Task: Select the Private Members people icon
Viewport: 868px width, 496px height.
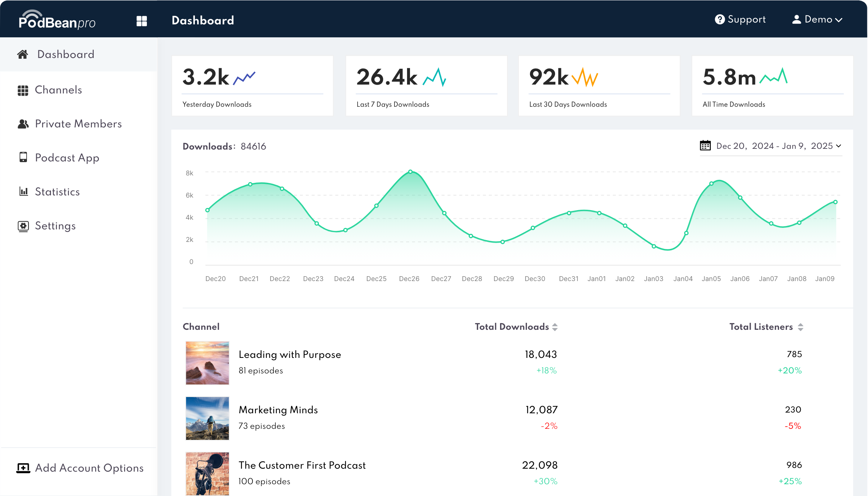Action: click(x=23, y=124)
